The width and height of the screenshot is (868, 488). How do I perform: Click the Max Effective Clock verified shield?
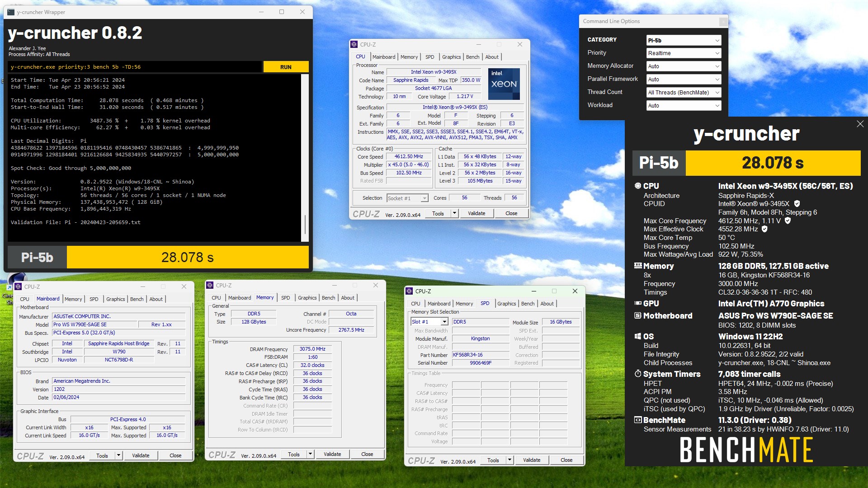point(764,229)
